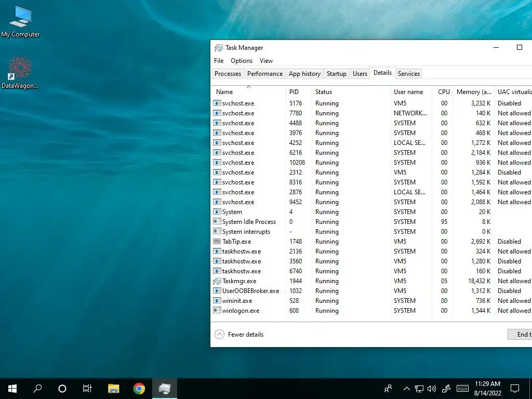Sort by the Status column header
Viewport: 532px width, 399px height.
[x=351, y=91]
